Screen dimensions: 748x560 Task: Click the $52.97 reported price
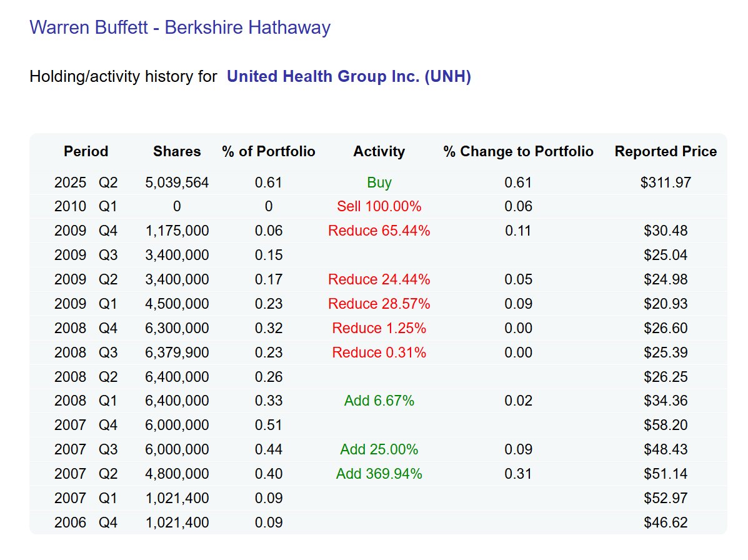point(666,498)
